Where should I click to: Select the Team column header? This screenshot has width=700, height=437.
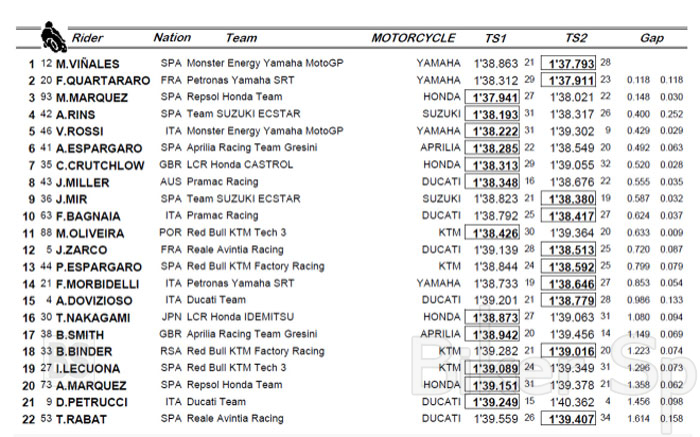[241, 39]
